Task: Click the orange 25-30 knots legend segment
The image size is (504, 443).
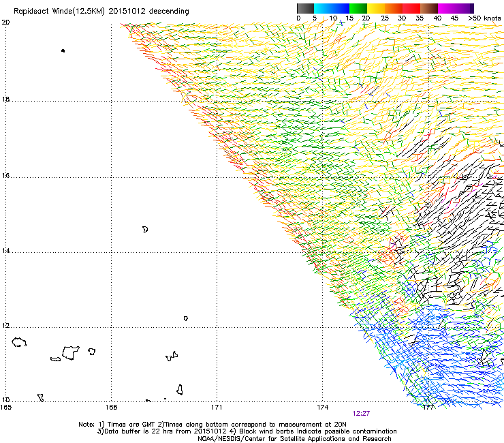Action: pos(394,8)
